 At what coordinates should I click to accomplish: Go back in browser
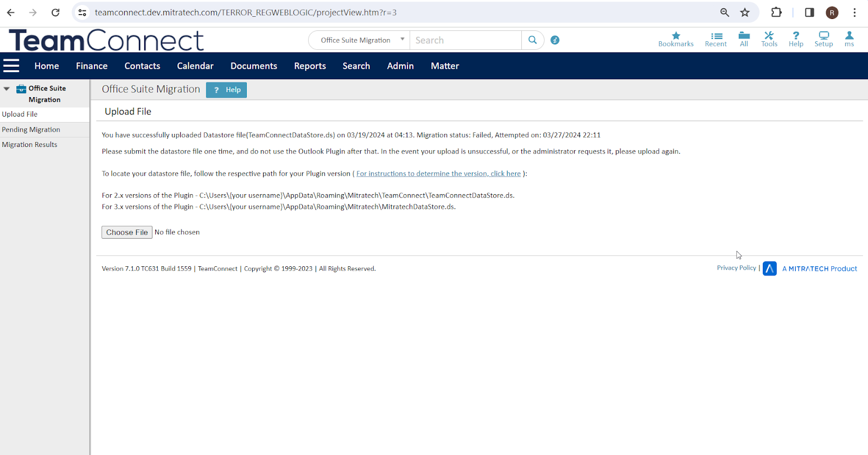[x=11, y=12]
